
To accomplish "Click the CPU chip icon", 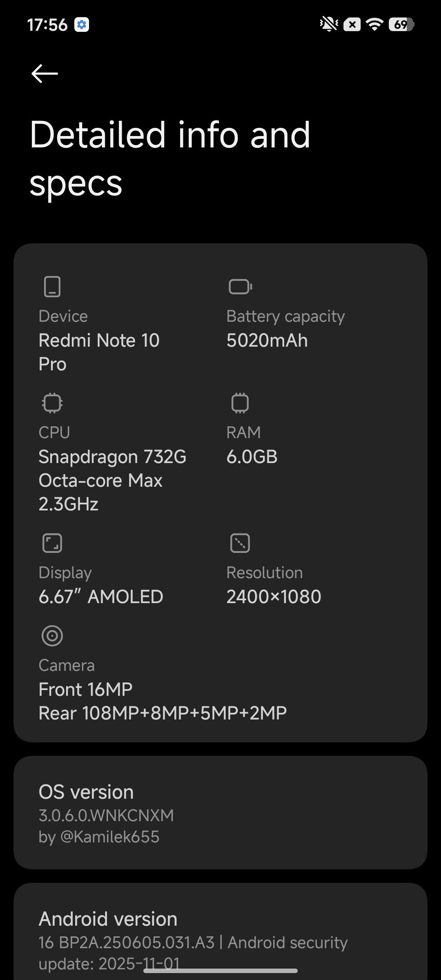I will 52,403.
